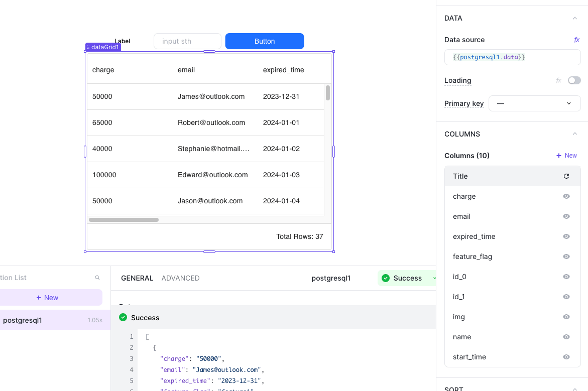Open the Success run-status dropdown
This screenshot has width=588, height=391.
(407, 278)
